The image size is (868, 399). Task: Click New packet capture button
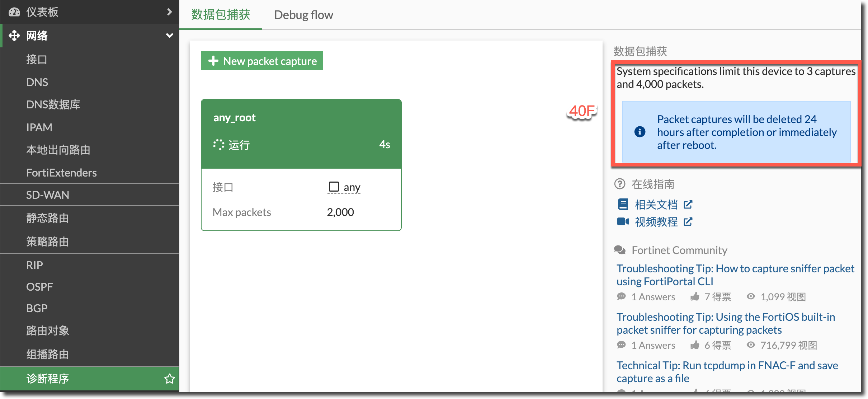coord(262,61)
